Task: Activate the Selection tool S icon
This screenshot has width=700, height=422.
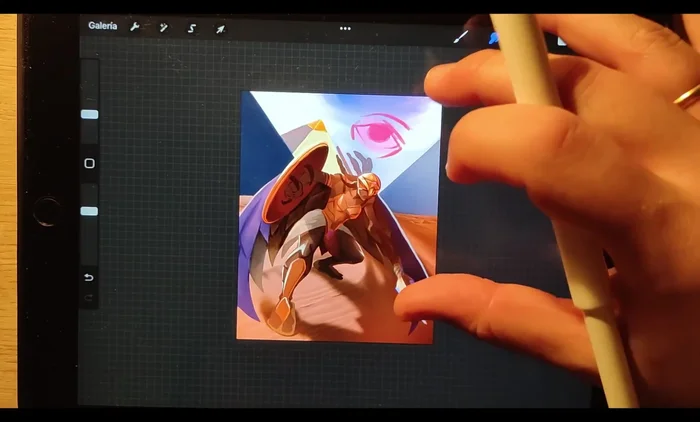Action: coord(191,28)
